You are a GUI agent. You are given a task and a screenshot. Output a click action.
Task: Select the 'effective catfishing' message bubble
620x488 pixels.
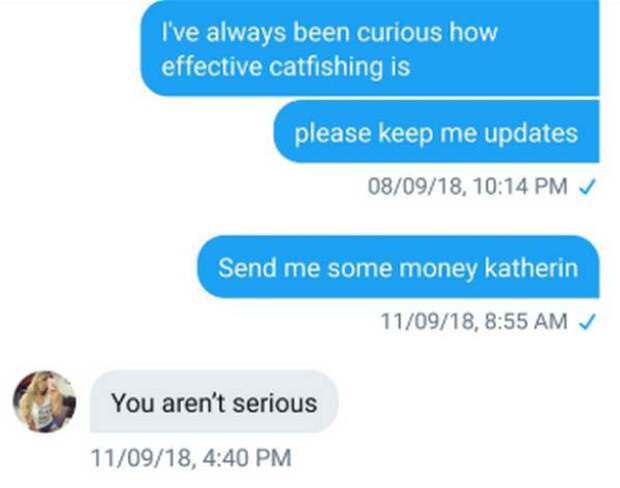[x=370, y=48]
